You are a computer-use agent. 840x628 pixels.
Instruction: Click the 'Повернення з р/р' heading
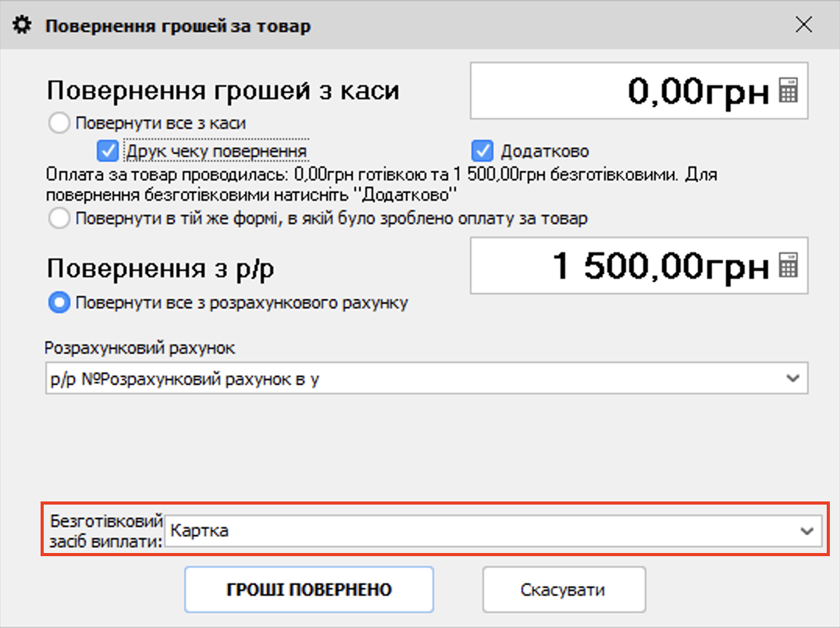(160, 269)
